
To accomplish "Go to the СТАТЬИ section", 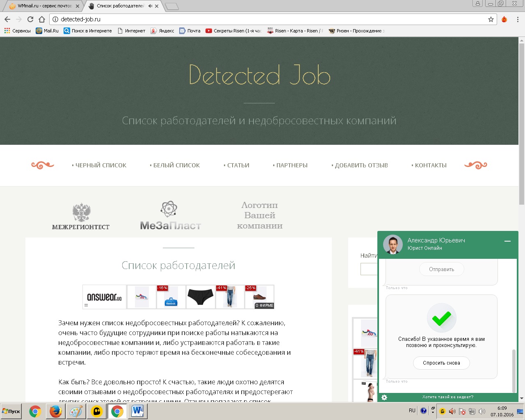I will pyautogui.click(x=237, y=165).
